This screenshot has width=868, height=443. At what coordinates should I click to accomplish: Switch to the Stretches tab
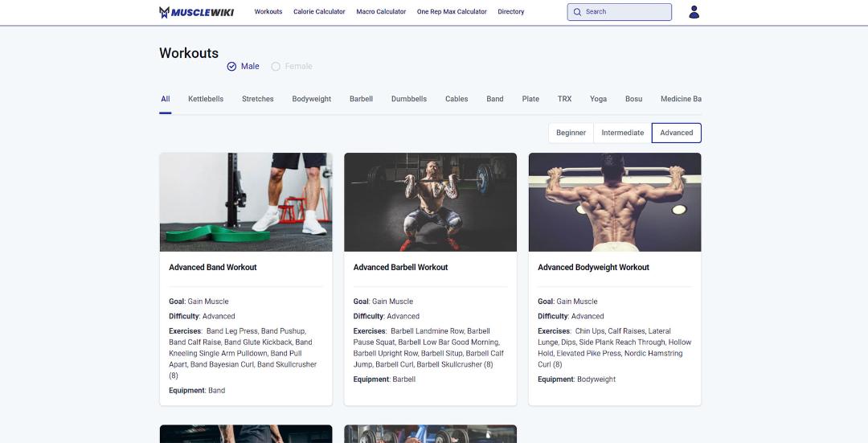click(x=257, y=99)
